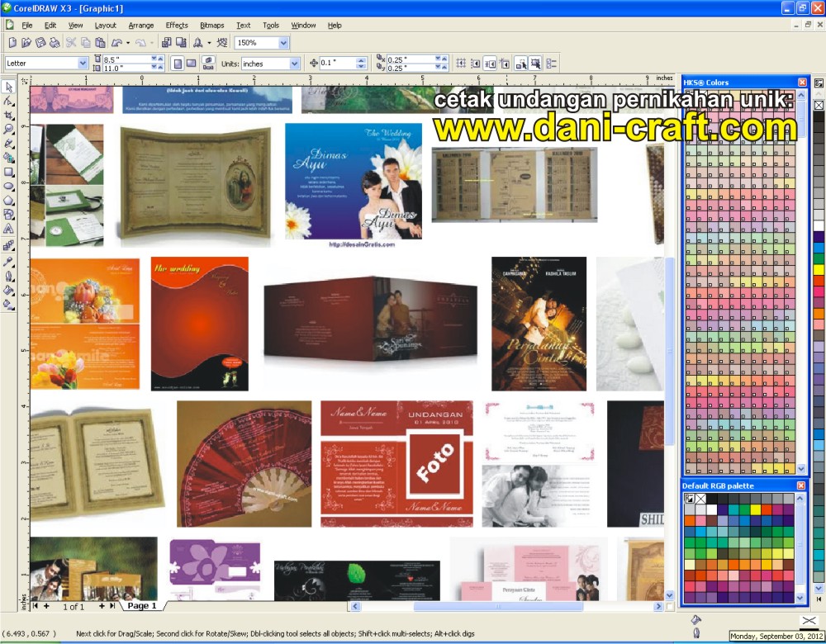Open the Outline tool flyout
The height and width of the screenshot is (644, 826).
(8, 276)
